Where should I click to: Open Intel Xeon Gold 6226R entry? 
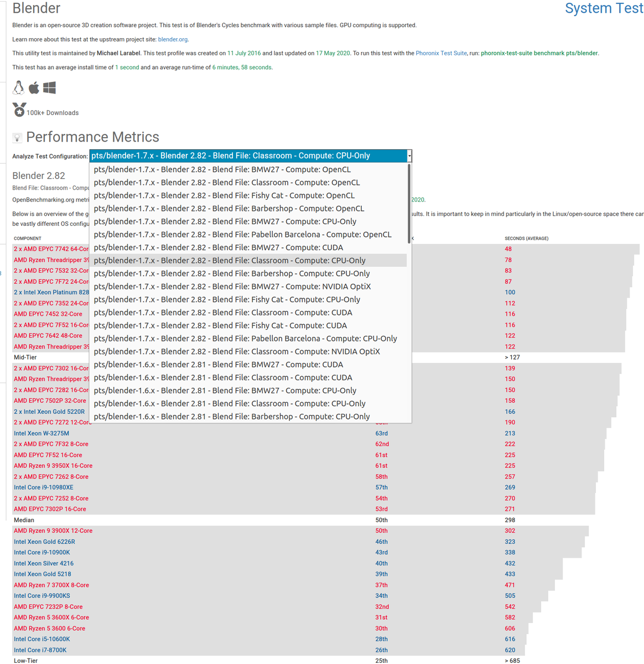click(44, 542)
